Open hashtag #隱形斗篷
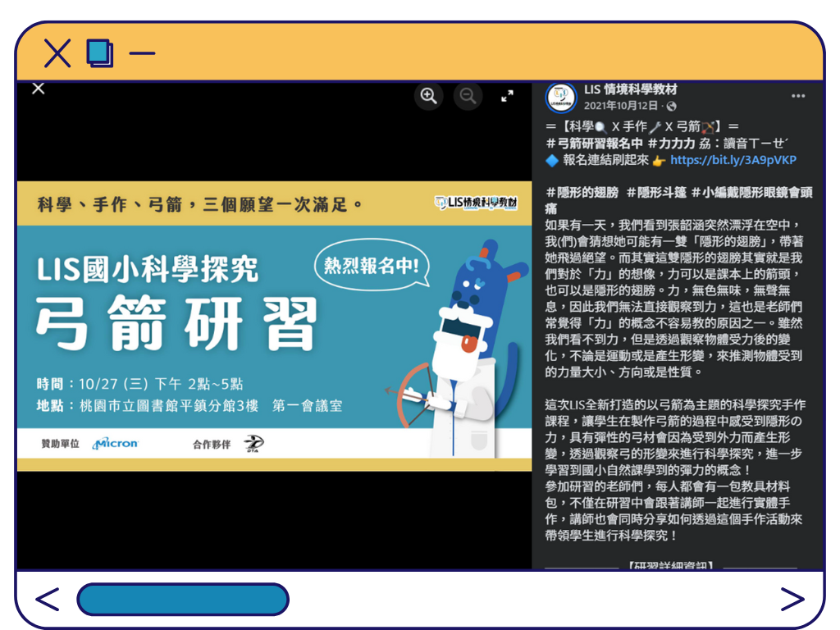Image resolution: width=840 pixels, height=630 pixels. [x=656, y=192]
